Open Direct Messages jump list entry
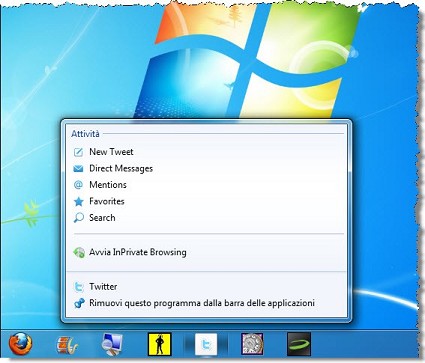The width and height of the screenshot is (425, 363). [206, 168]
